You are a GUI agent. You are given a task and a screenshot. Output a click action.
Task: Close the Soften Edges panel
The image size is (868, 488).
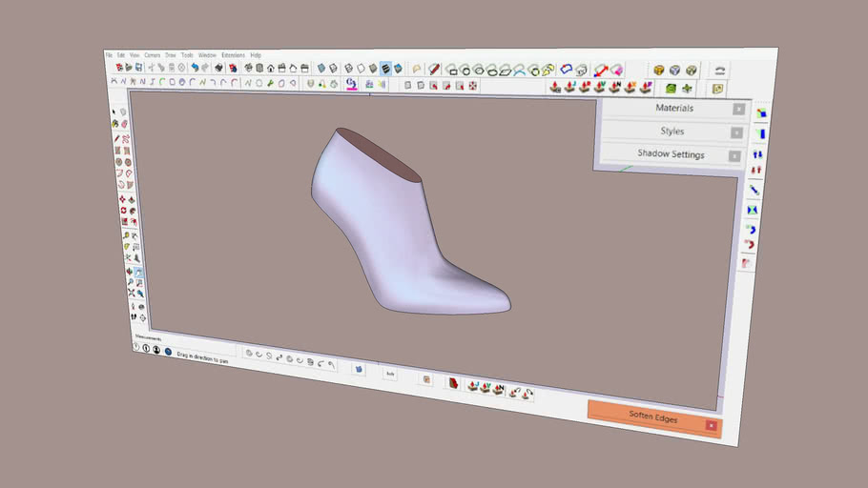coord(710,425)
